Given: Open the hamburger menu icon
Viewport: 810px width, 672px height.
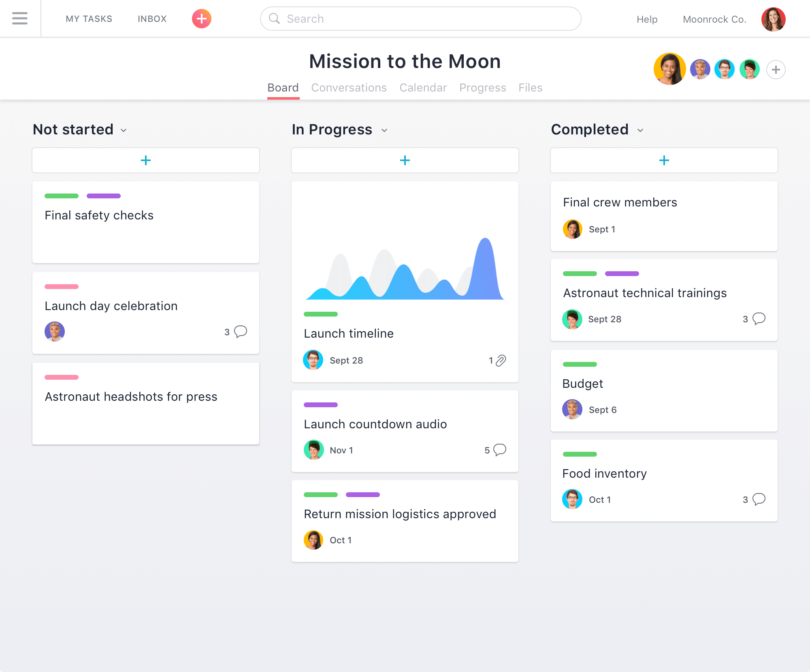Looking at the screenshot, I should click(x=20, y=18).
